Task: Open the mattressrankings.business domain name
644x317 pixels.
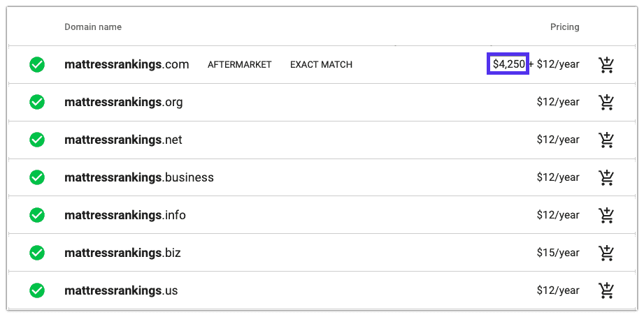Action: (138, 178)
